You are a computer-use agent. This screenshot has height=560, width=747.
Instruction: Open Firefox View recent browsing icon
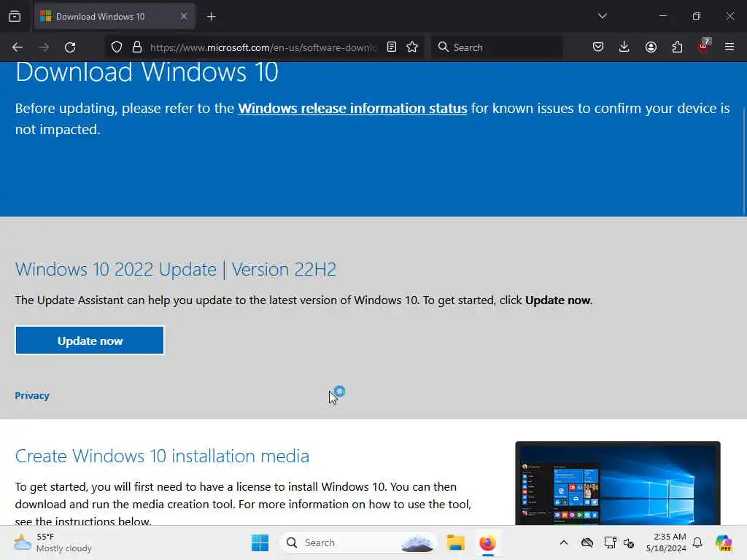pos(15,17)
